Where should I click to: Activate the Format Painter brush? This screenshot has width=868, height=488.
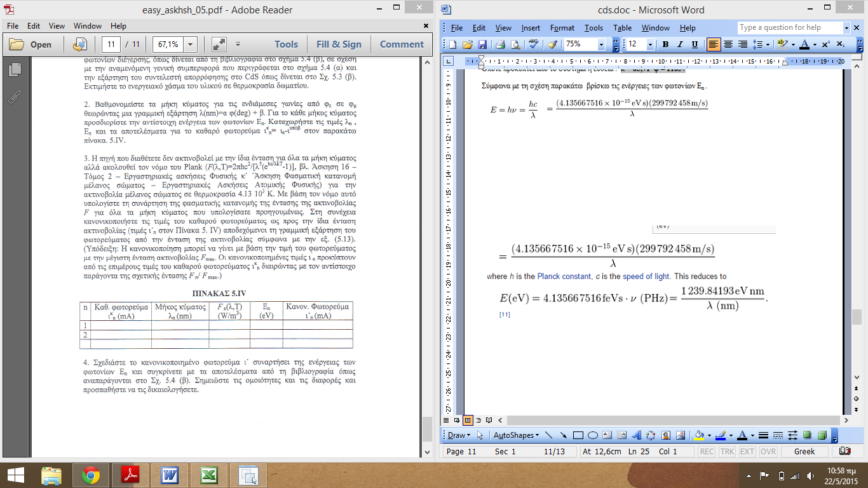pos(553,44)
